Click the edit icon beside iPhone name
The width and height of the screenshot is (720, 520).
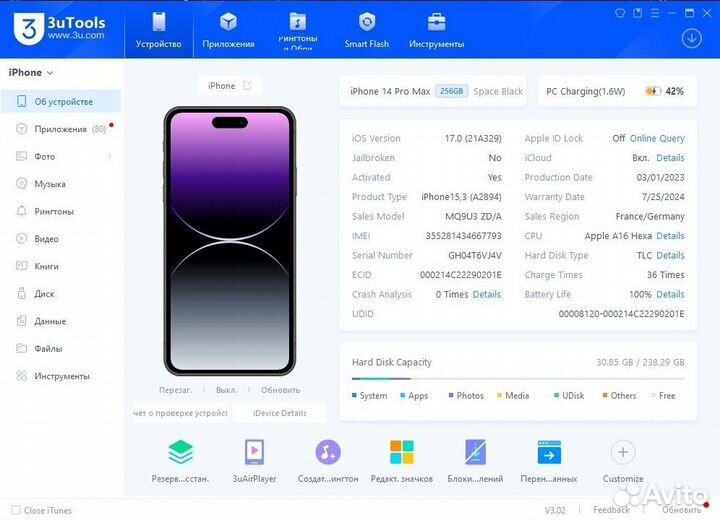(248, 85)
